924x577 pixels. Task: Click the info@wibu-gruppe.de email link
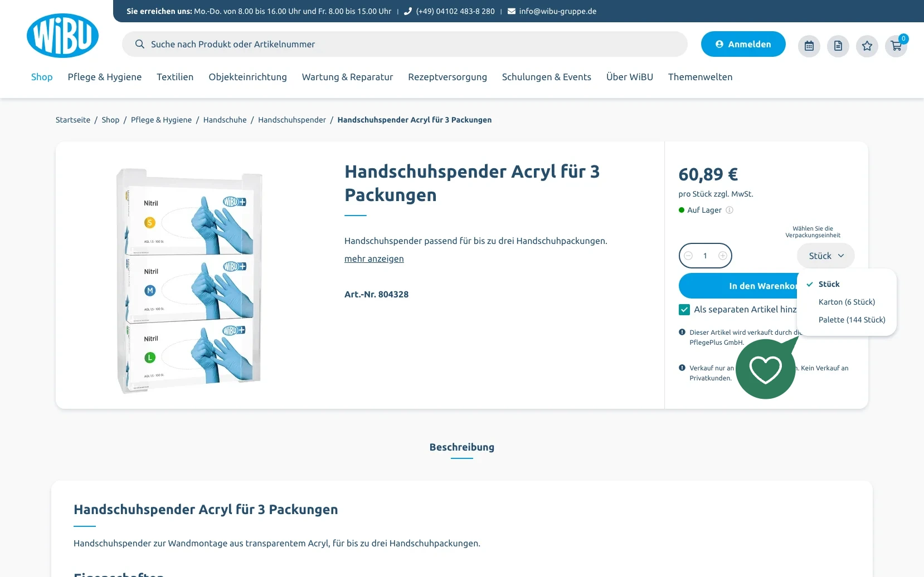point(558,11)
